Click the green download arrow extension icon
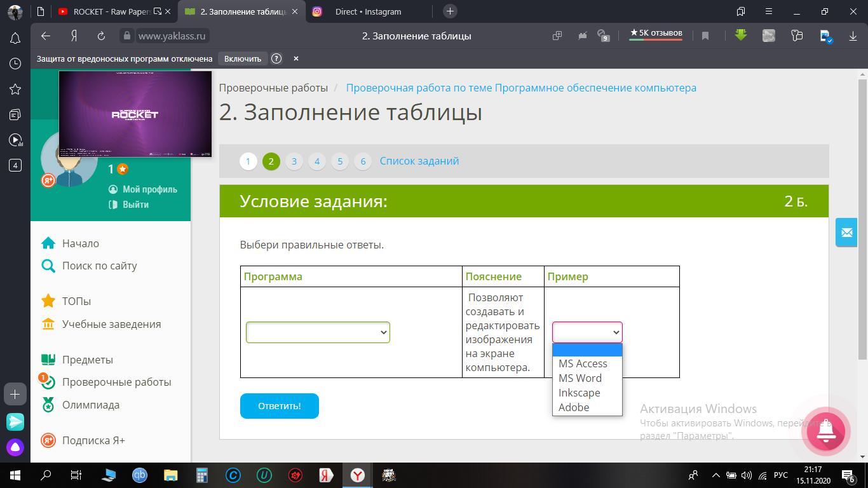 pyautogui.click(x=741, y=36)
